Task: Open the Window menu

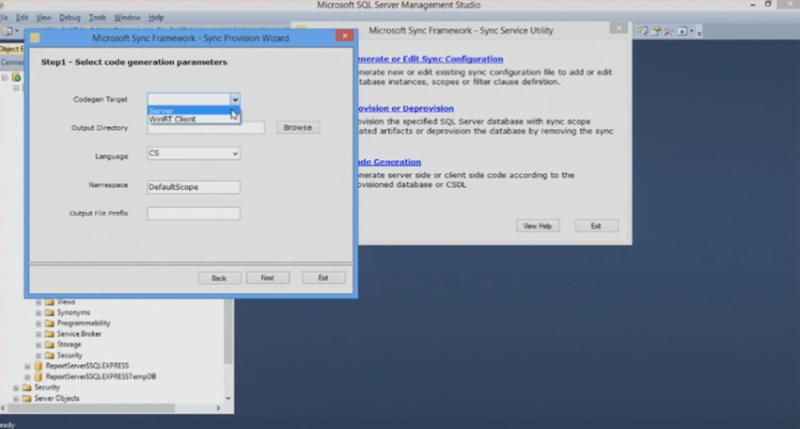Action: pyautogui.click(x=127, y=17)
